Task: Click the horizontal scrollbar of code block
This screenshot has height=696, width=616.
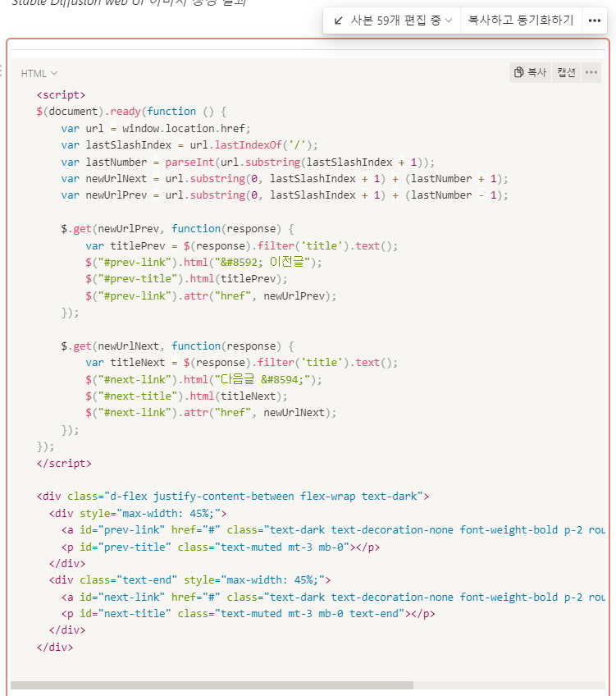Action: (x=212, y=685)
